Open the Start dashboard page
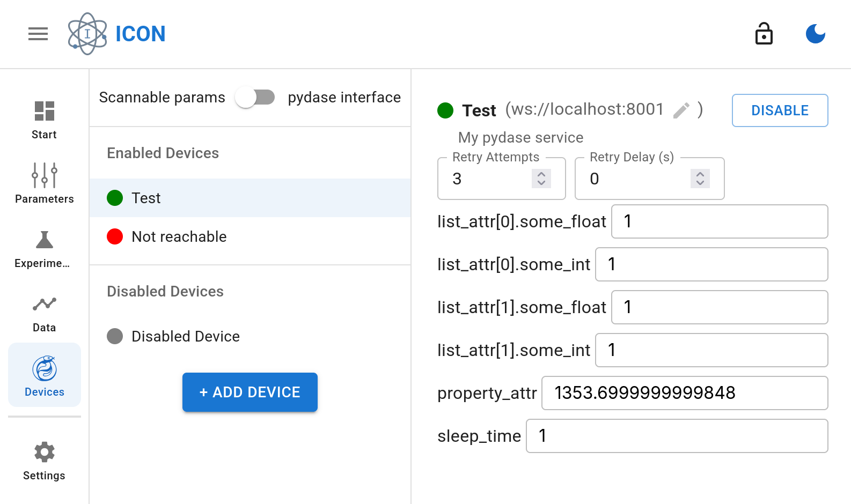Image resolution: width=851 pixels, height=504 pixels. [44, 120]
